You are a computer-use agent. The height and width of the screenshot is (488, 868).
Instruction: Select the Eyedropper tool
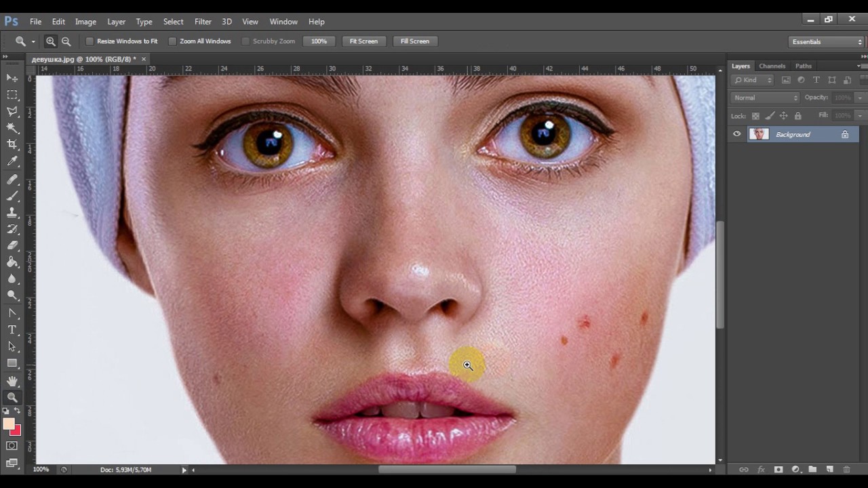click(12, 161)
